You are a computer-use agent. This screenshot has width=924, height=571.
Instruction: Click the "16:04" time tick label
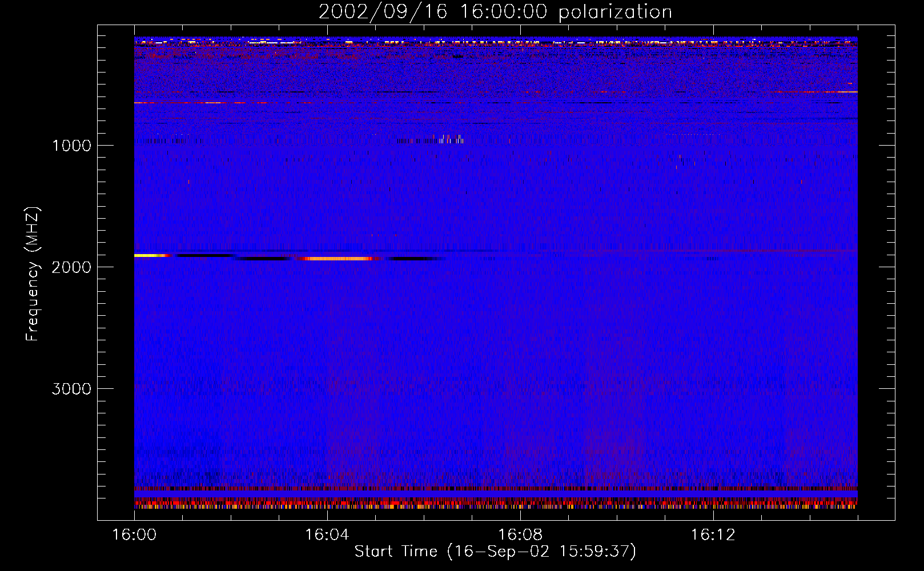pyautogui.click(x=327, y=535)
